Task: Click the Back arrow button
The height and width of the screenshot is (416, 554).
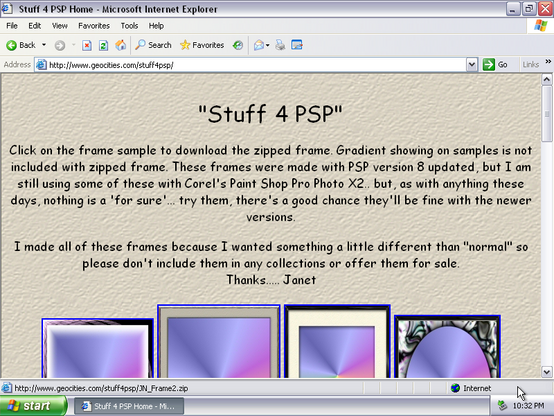Action: [x=20, y=45]
